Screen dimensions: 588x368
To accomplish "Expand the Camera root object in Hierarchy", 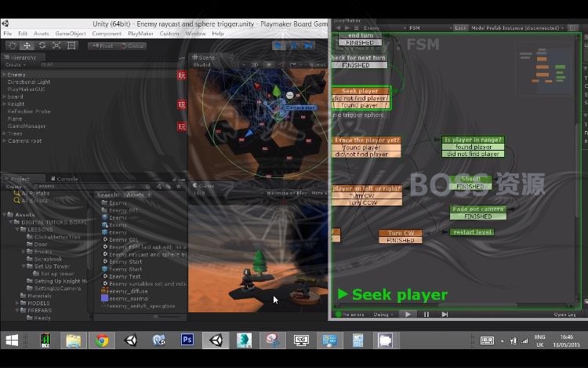I will point(4,140).
